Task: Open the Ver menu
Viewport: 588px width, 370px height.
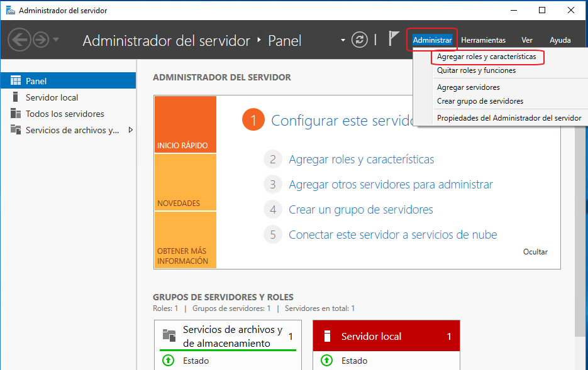Action: [x=527, y=40]
